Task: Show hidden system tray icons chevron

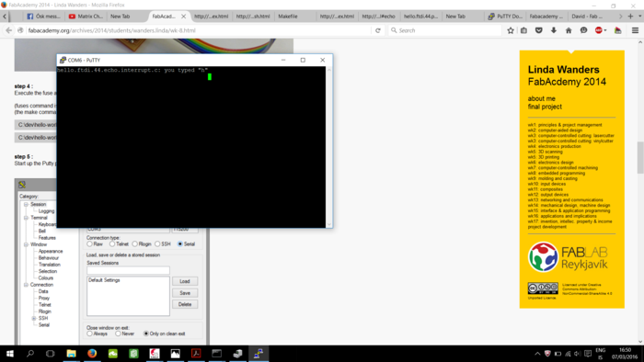Action: point(537,354)
